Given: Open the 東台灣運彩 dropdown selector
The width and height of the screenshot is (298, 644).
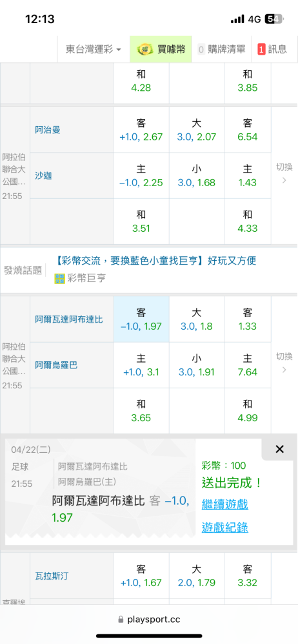Looking at the screenshot, I should pos(94,50).
